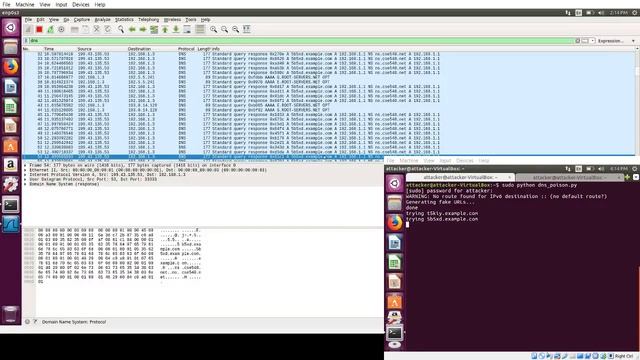Save the capture file via the toolbar
This screenshot has width=640, height=360.
tap(85, 29)
